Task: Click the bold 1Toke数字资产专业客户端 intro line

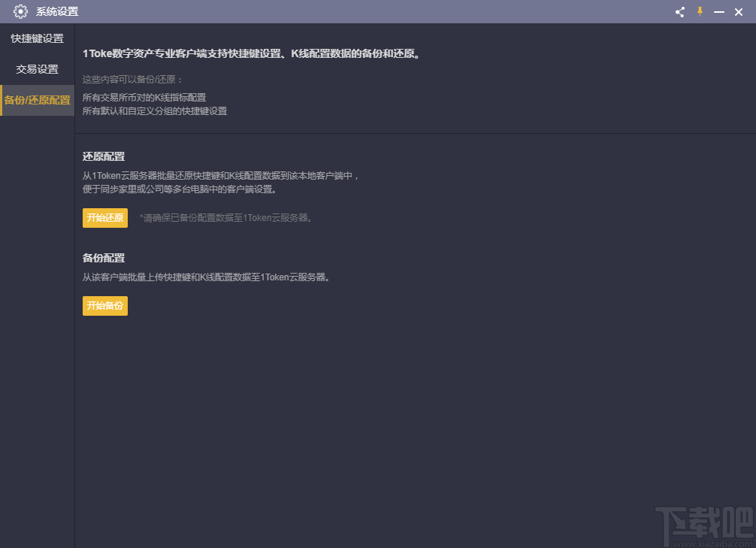Action: pyautogui.click(x=253, y=54)
